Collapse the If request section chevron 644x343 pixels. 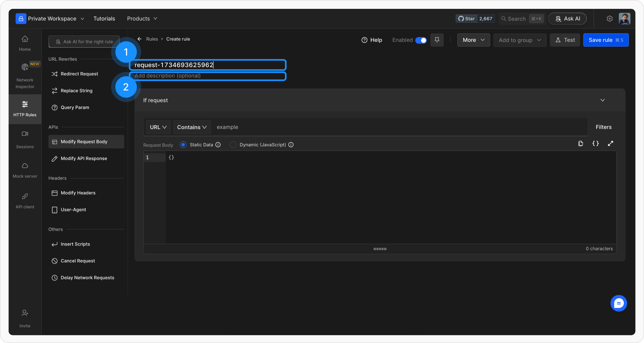[602, 100]
